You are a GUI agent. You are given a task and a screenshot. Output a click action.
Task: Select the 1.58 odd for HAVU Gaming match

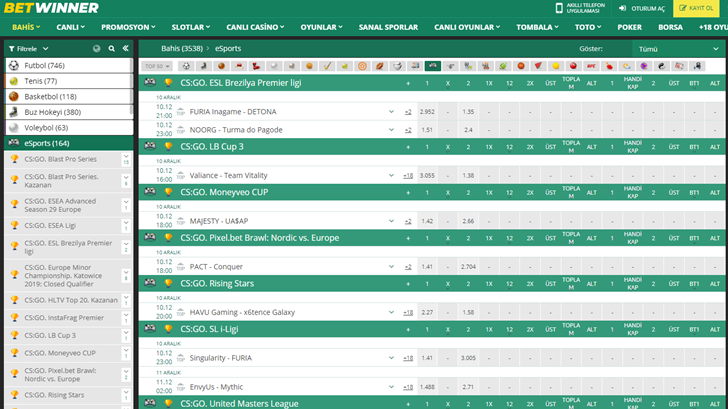tap(468, 312)
